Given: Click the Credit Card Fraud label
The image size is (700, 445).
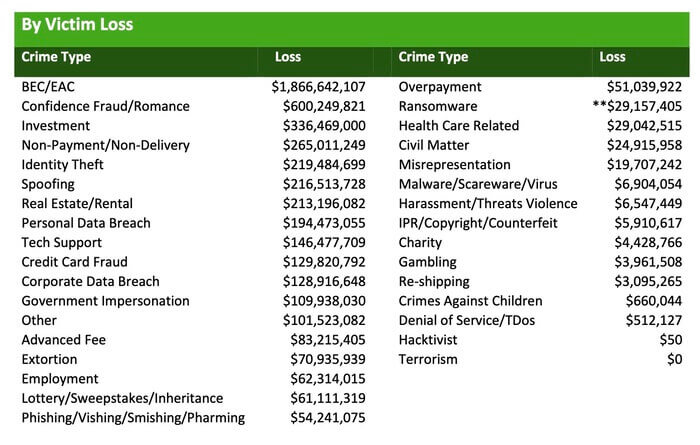Looking at the screenshot, I should (74, 262).
